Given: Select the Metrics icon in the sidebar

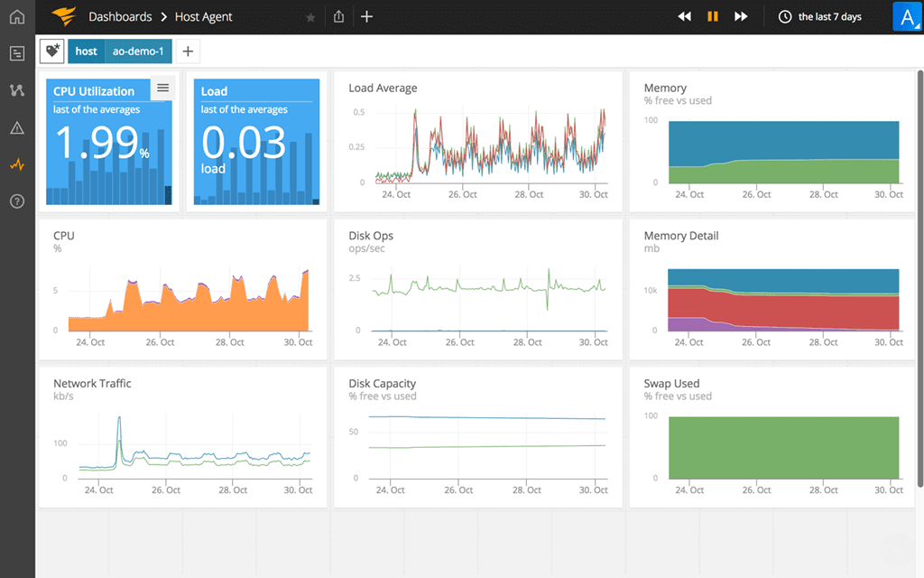Looking at the screenshot, I should pos(16,90).
